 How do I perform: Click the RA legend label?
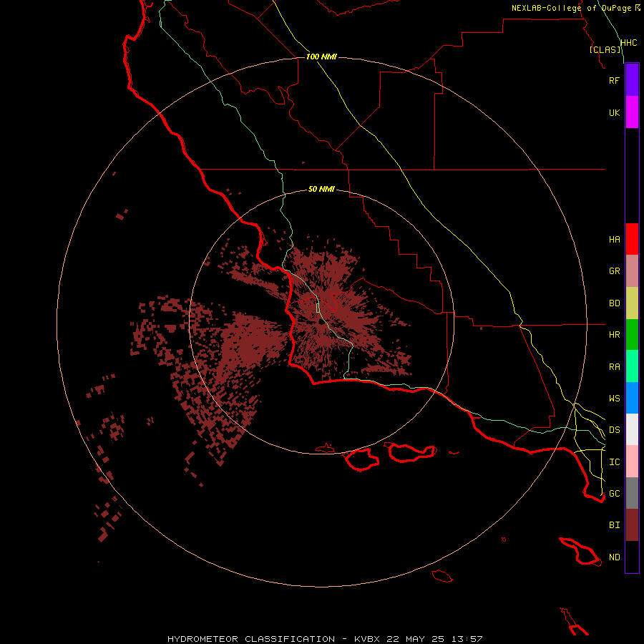click(614, 367)
